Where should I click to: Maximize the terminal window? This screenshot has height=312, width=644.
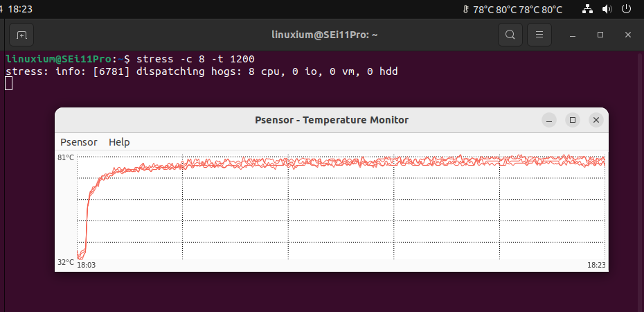click(600, 35)
